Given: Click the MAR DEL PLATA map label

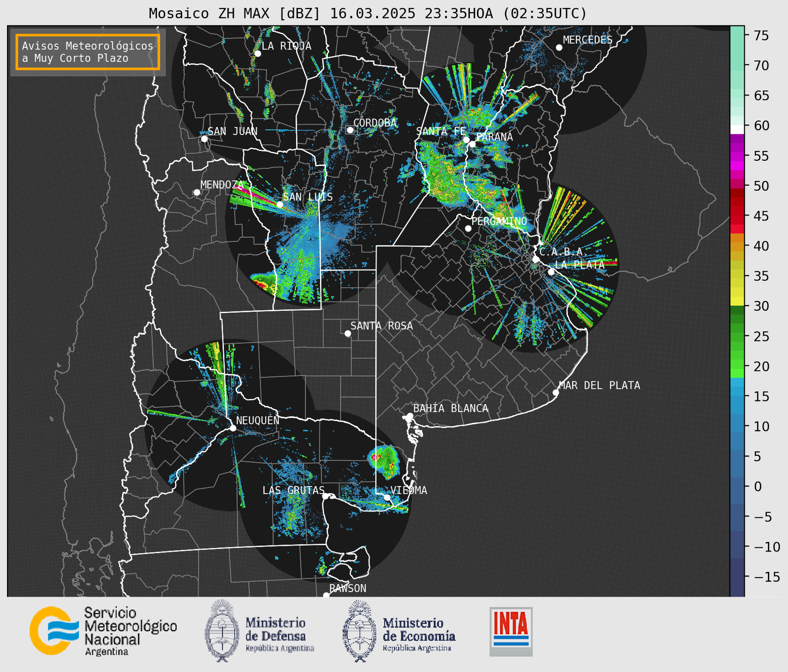Looking at the screenshot, I should (x=600, y=385).
